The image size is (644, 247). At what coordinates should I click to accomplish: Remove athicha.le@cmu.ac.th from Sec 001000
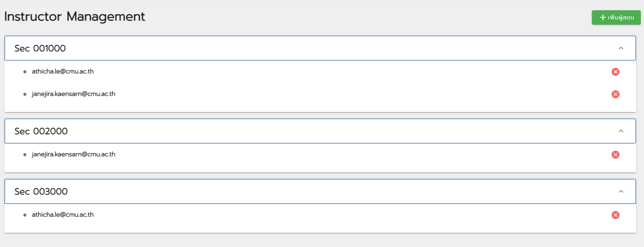tap(615, 72)
